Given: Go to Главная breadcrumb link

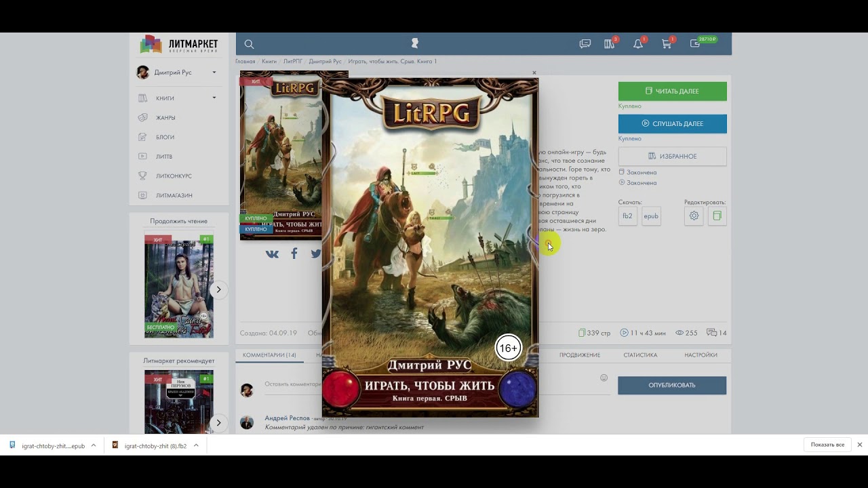Looking at the screenshot, I should 245,61.
